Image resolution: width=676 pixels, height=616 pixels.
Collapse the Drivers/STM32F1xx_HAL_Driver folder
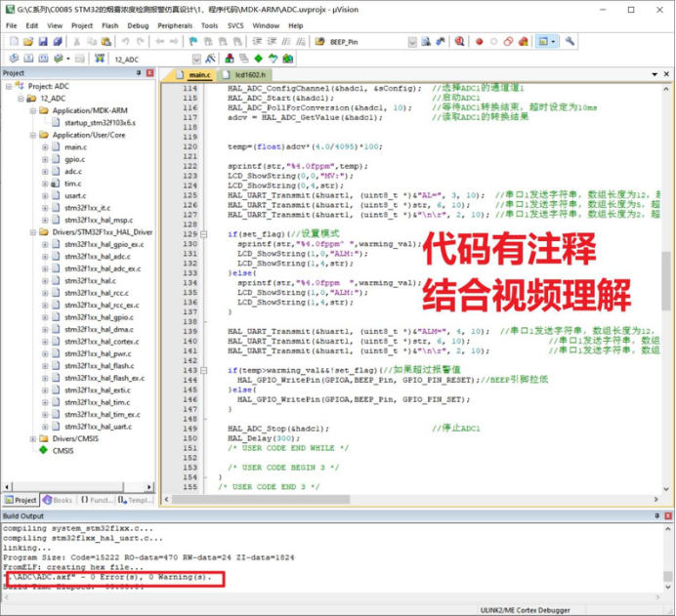click(33, 232)
